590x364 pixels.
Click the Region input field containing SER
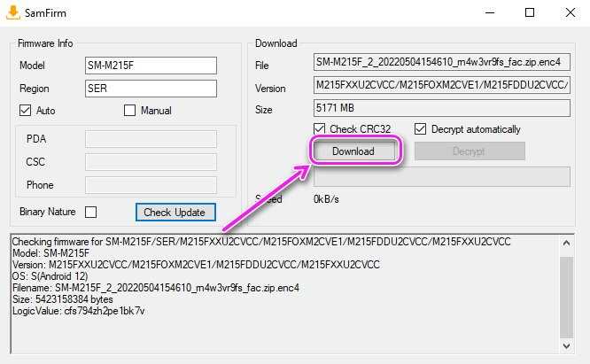pyautogui.click(x=151, y=89)
